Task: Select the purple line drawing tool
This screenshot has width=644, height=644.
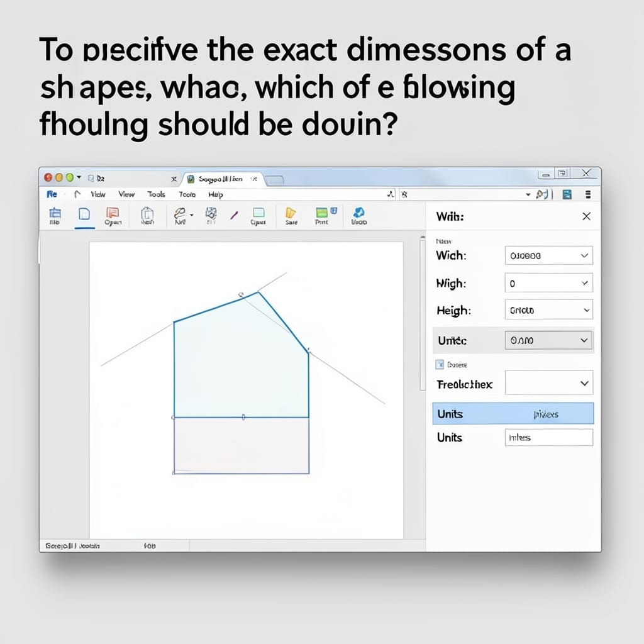Action: [234, 215]
